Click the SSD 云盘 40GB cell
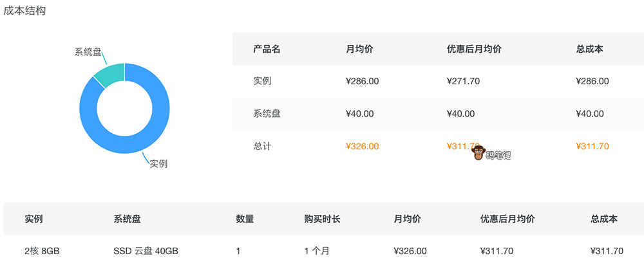644x267 pixels. pos(146,251)
